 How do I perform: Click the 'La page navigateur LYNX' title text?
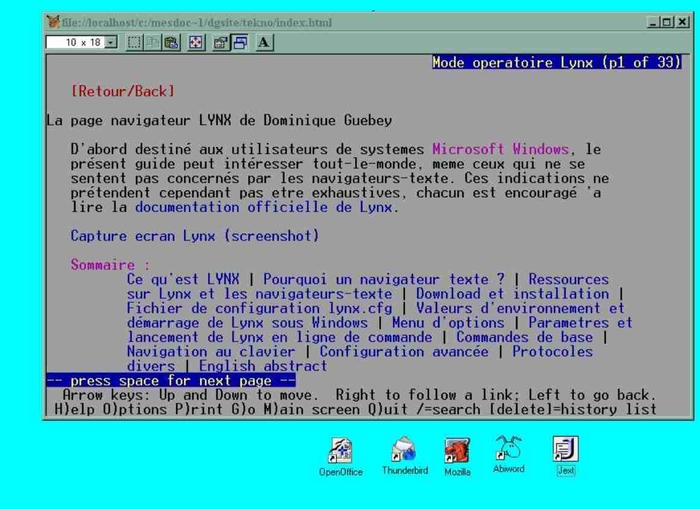coord(219,120)
